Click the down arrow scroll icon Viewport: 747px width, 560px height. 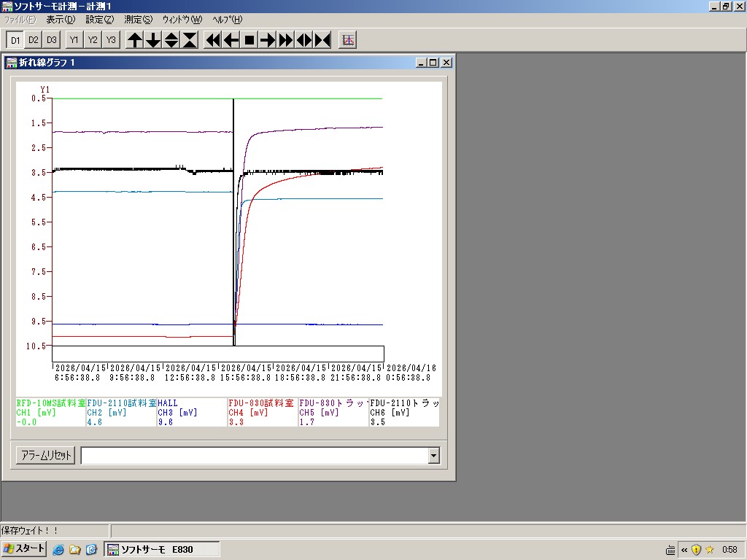[153, 40]
